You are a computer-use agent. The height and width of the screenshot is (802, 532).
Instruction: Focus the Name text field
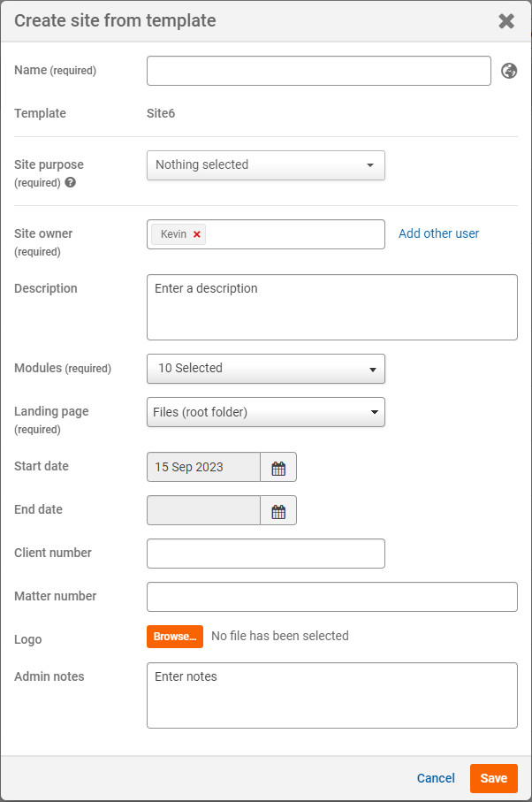click(x=318, y=71)
